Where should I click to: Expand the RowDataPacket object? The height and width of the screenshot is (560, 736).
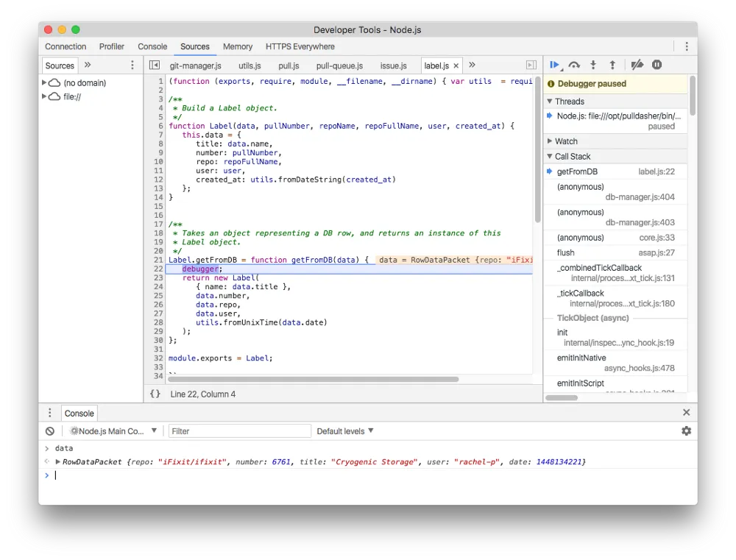(x=57, y=462)
